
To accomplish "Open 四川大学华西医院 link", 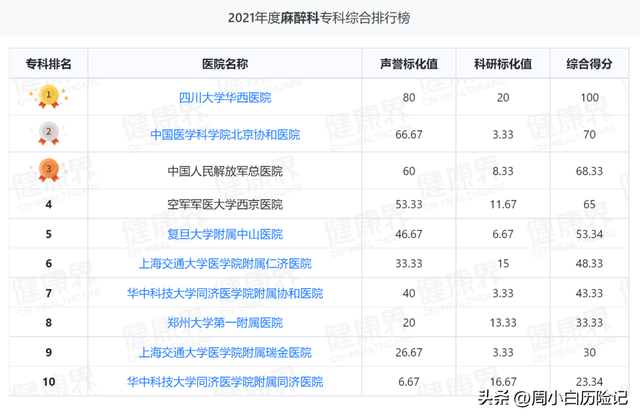I will click(225, 98).
